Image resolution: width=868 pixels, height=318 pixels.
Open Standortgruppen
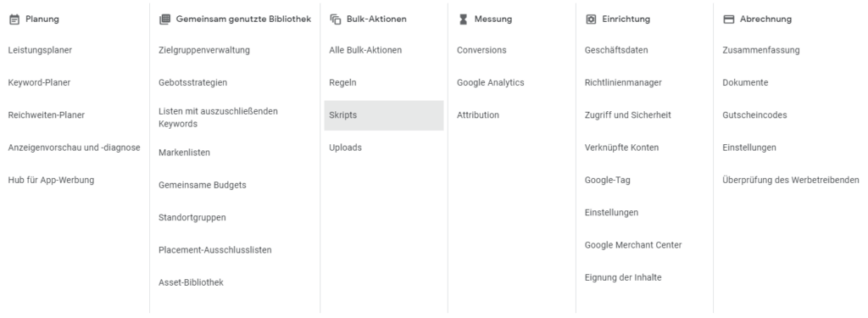(192, 218)
